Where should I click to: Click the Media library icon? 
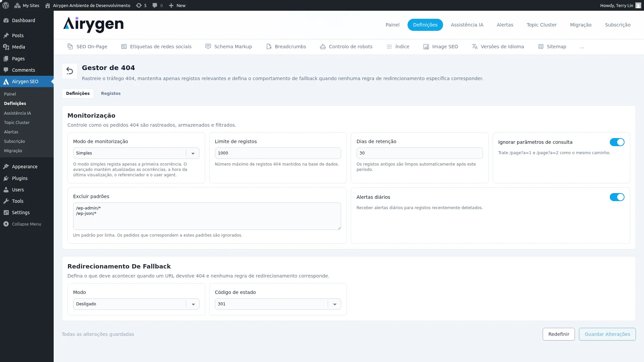tap(6, 47)
